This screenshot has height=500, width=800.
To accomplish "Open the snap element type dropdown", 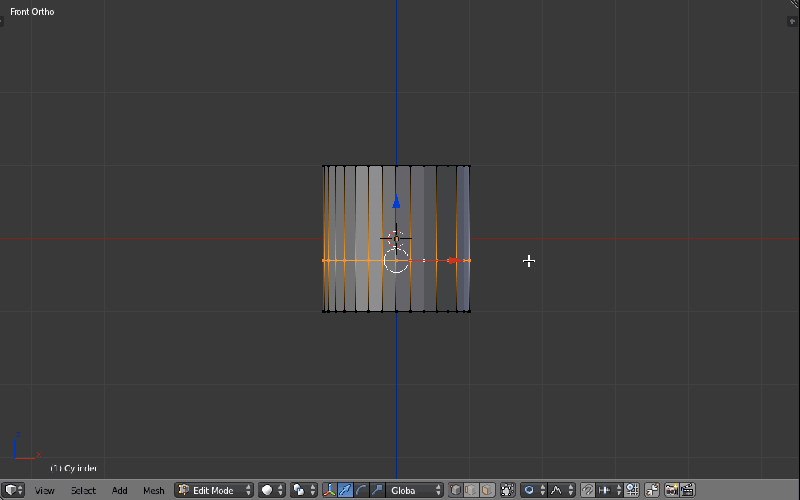I will point(609,490).
